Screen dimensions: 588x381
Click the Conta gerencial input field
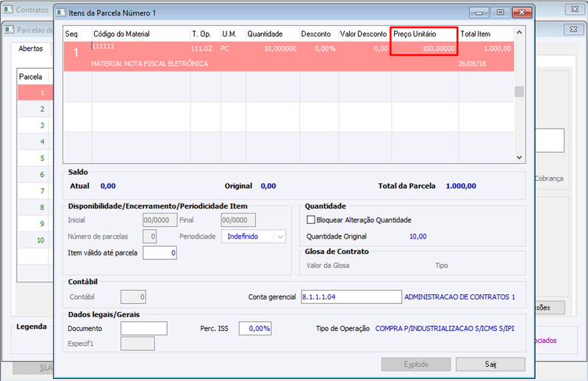(x=351, y=297)
